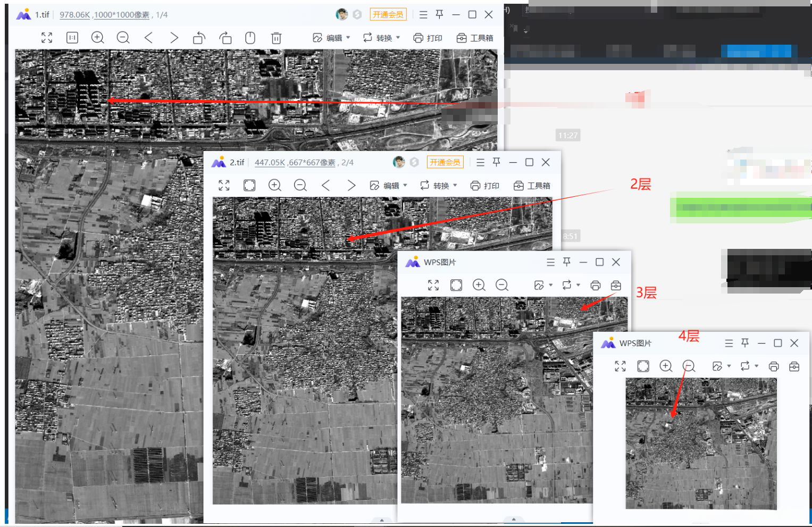Rotate the 1.tif image clockwise

[225, 38]
